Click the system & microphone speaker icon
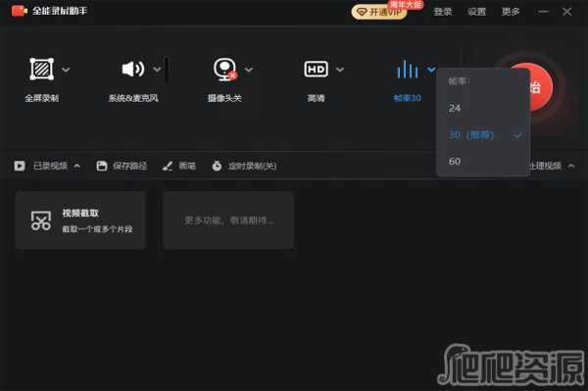The image size is (588, 391). point(133,69)
